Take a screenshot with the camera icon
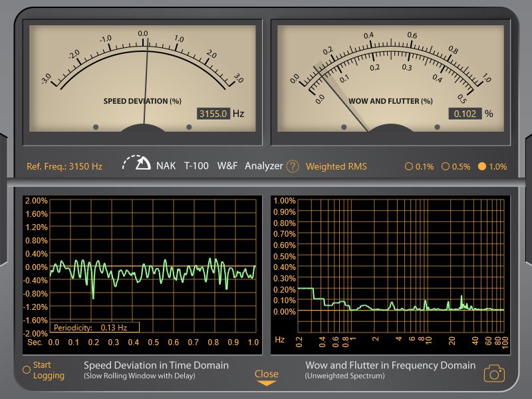The image size is (532, 399). point(493,373)
